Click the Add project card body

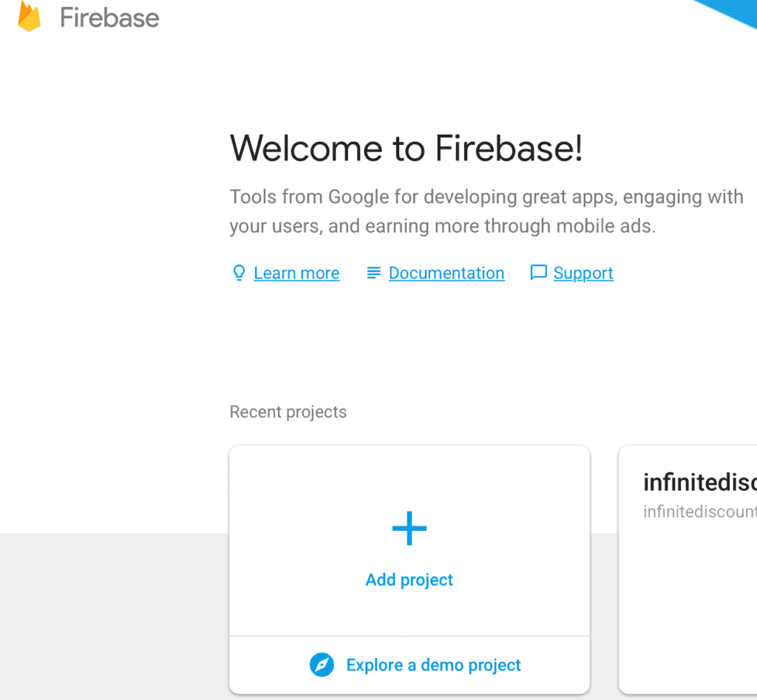[409, 540]
